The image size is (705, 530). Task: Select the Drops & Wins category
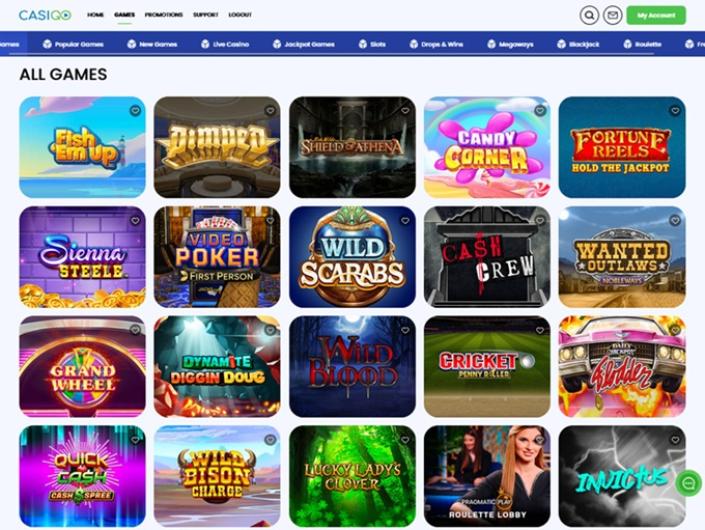pos(436,44)
